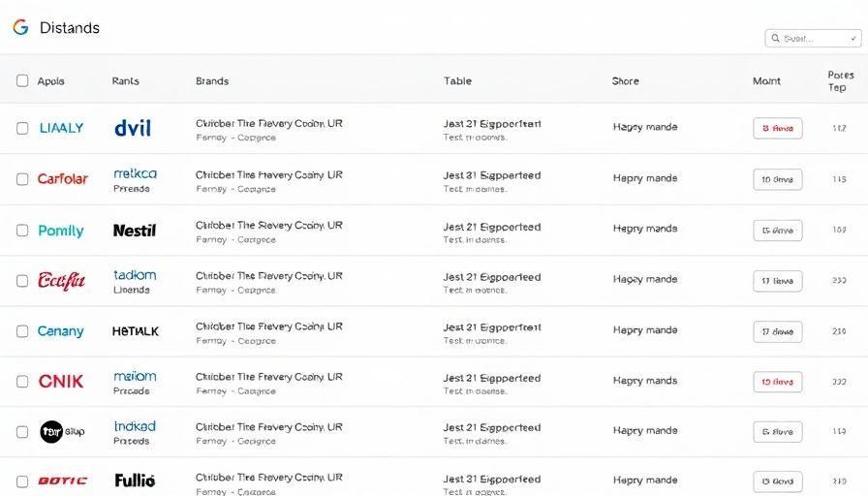Click the search input field

(819, 39)
